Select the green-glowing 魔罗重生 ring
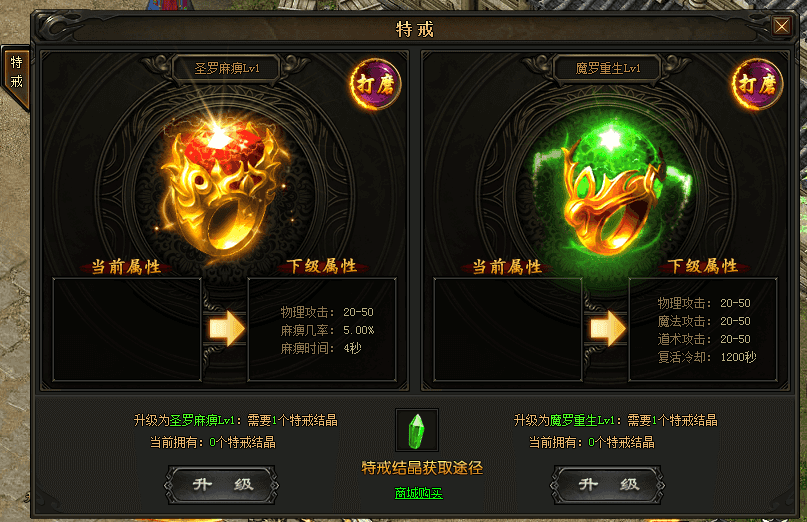The width and height of the screenshot is (807, 522). coord(610,188)
